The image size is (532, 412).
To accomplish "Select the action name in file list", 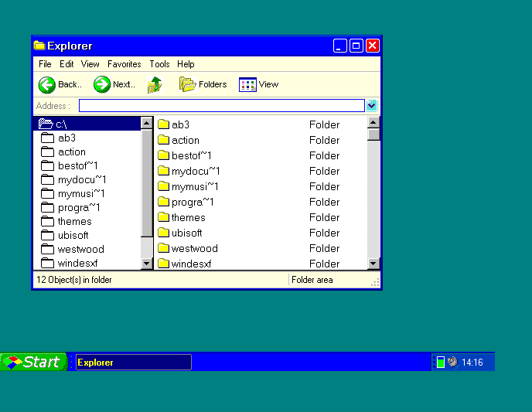I will point(186,141).
